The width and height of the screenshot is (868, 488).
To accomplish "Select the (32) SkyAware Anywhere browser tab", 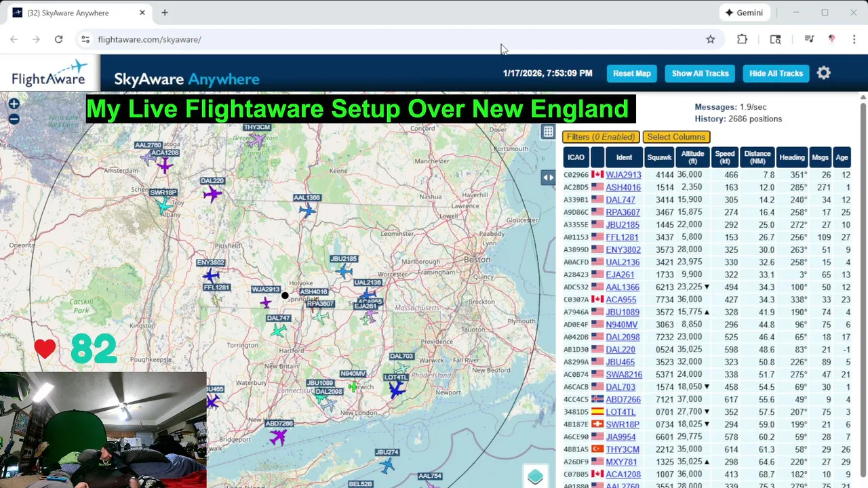I will coord(80,12).
